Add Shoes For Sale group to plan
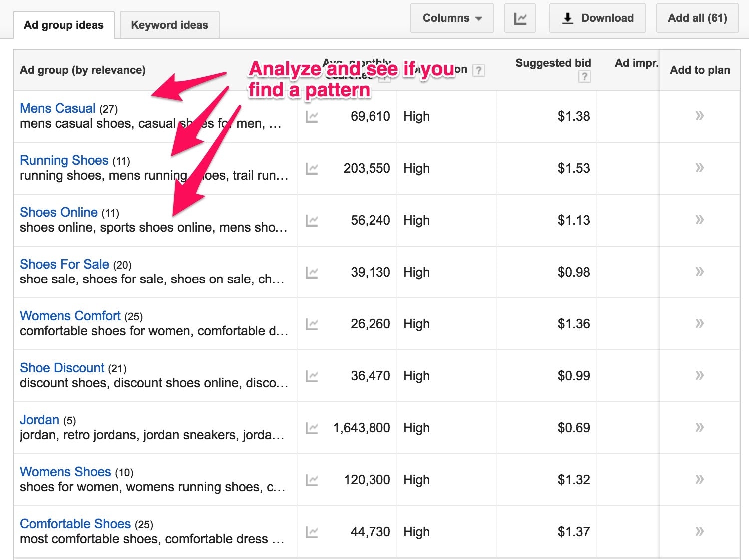 point(699,272)
